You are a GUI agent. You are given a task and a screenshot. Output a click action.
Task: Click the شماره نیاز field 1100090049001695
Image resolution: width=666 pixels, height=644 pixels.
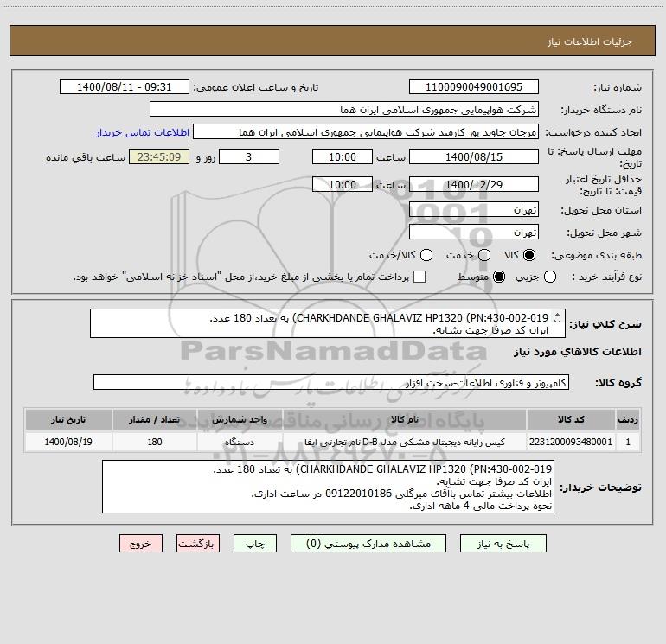click(x=474, y=86)
